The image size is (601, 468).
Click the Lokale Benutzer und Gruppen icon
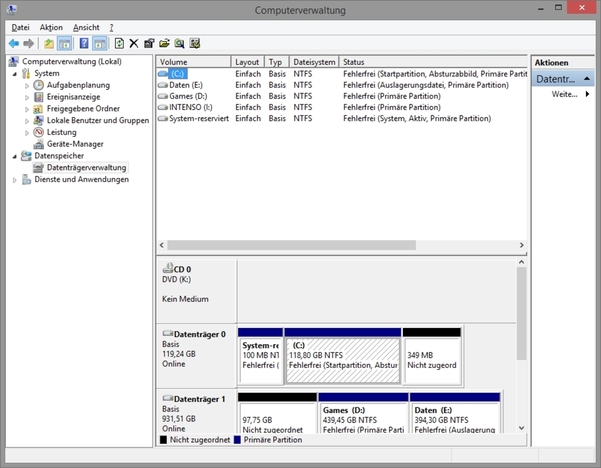coord(38,120)
